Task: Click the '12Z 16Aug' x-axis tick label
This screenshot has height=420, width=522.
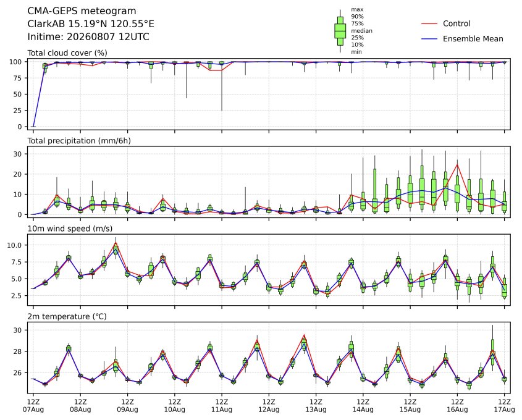Action: pos(457,406)
